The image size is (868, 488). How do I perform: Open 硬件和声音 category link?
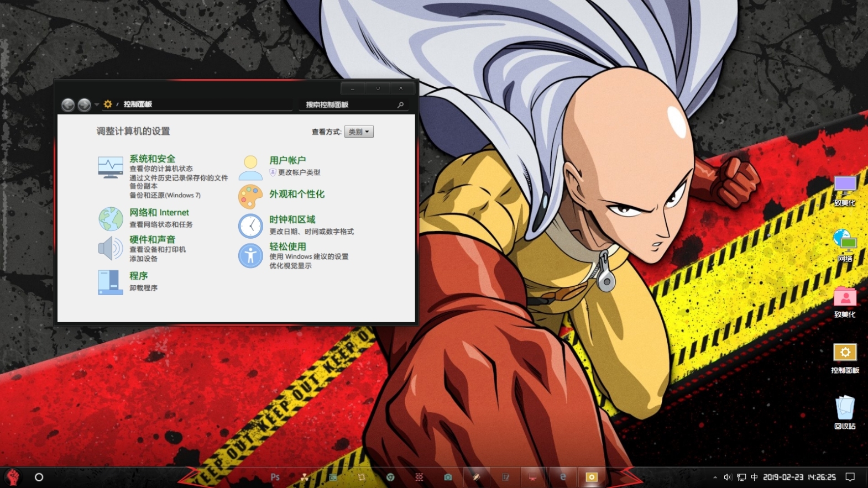(x=152, y=239)
